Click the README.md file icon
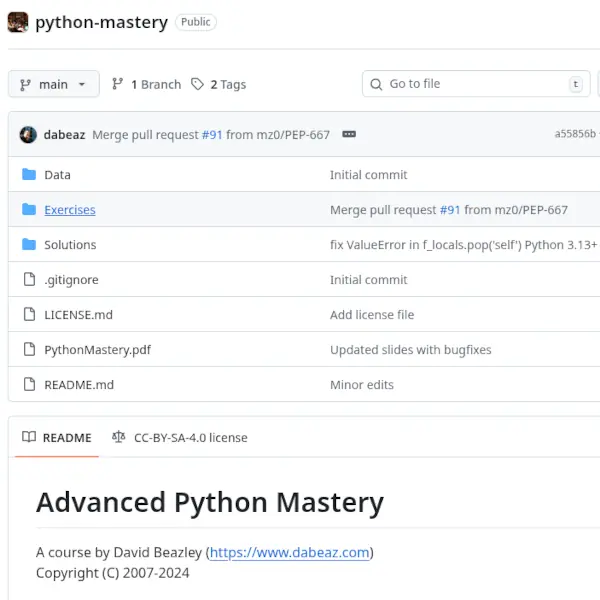Screen dimensions: 600x600 (29, 384)
